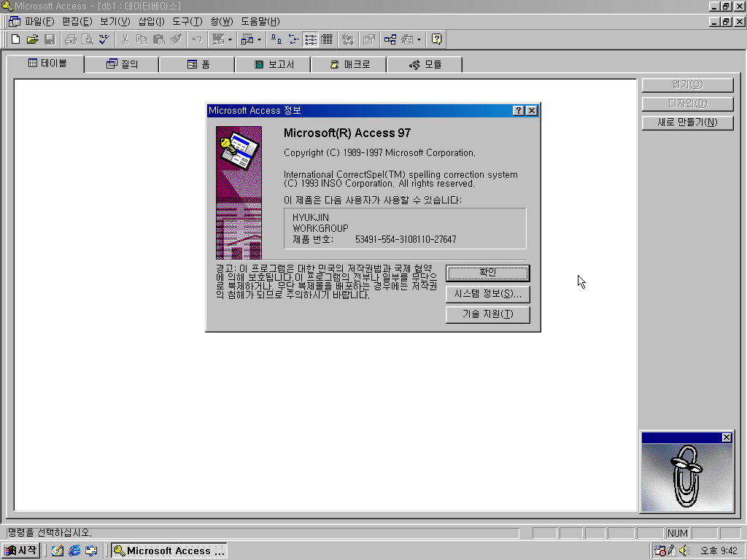This screenshot has width=747, height=560.
Task: Click the Spelling check icon
Action: (104, 39)
